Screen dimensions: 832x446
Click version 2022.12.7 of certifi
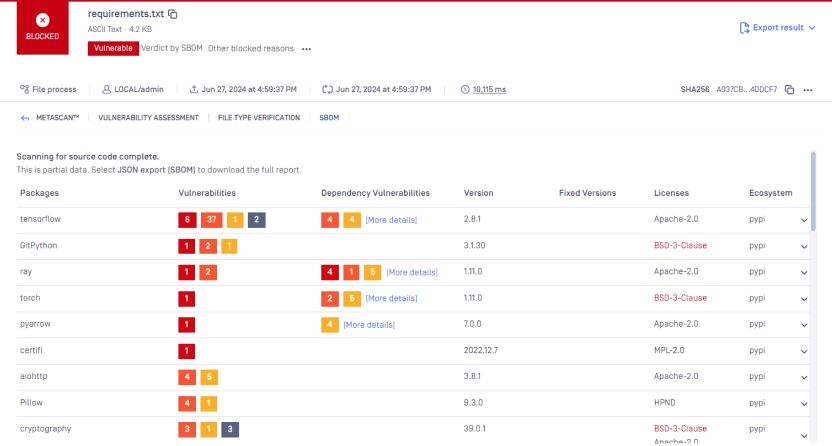(x=481, y=351)
